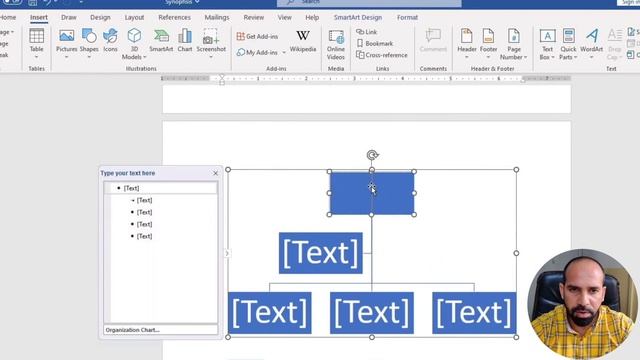Insert a Bookmark
This screenshot has height=360, width=640.
375,43
